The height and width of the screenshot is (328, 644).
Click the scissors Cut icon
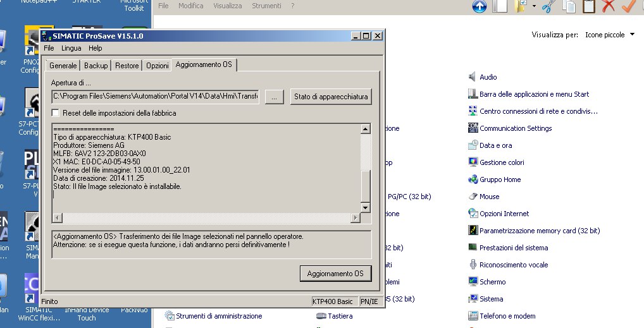(x=548, y=6)
